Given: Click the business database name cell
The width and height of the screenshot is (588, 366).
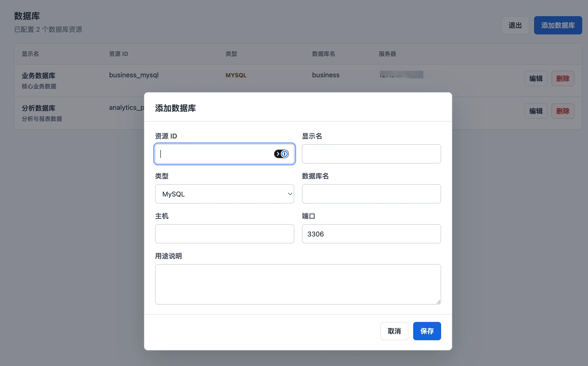Looking at the screenshot, I should tap(326, 75).
